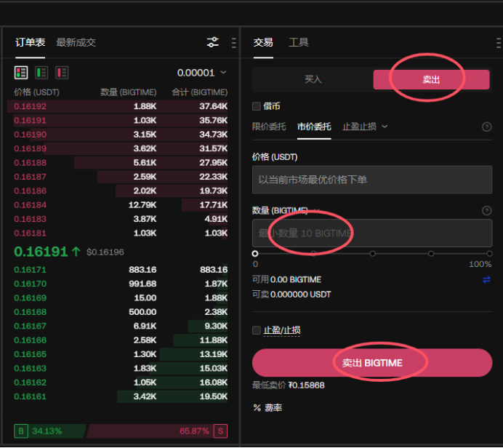Click the $0.16196 USD price value
This screenshot has height=448, width=503.
point(105,252)
